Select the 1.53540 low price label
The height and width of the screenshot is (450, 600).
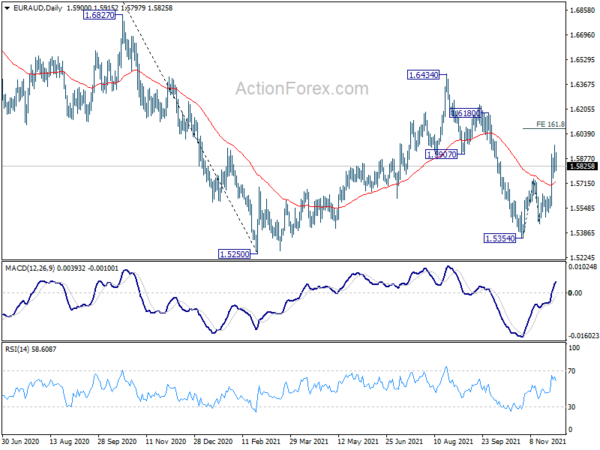[500, 238]
